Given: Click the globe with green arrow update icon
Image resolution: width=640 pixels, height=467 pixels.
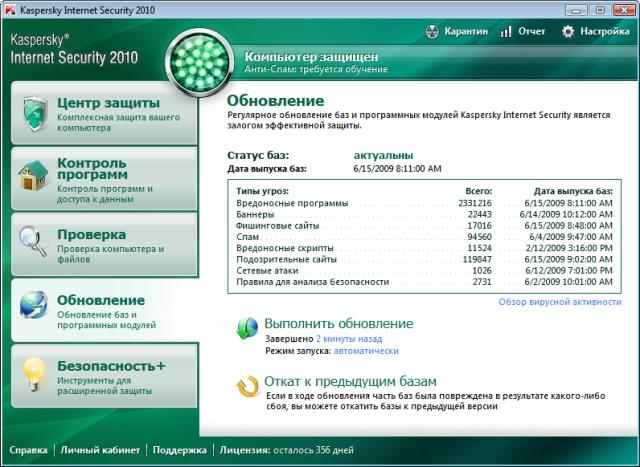Looking at the screenshot, I should click(247, 328).
